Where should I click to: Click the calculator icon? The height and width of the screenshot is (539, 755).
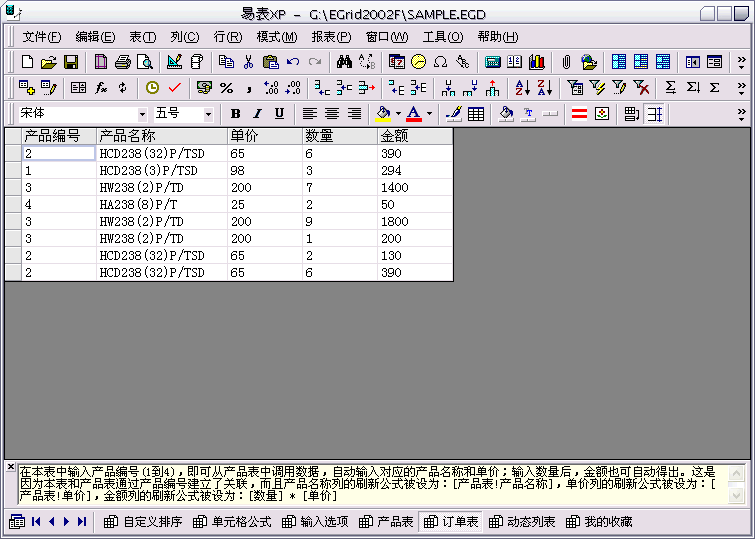[x=492, y=62]
